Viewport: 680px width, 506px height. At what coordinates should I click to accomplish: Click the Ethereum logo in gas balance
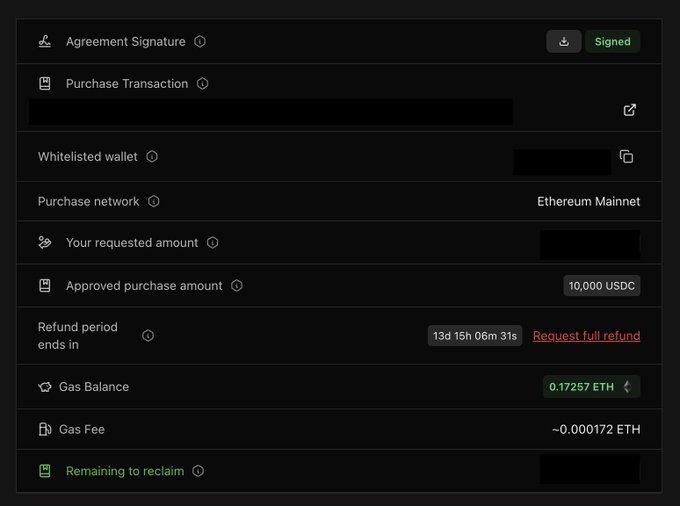click(x=627, y=387)
